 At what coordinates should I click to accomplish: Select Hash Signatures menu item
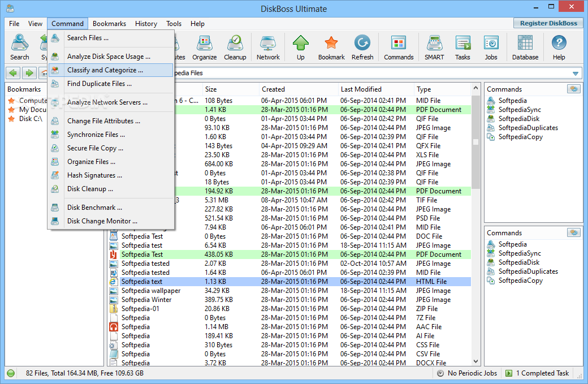[111, 175]
